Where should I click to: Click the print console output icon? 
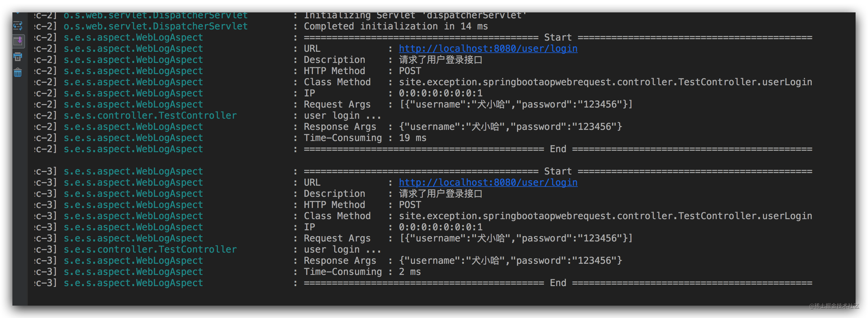coord(18,57)
